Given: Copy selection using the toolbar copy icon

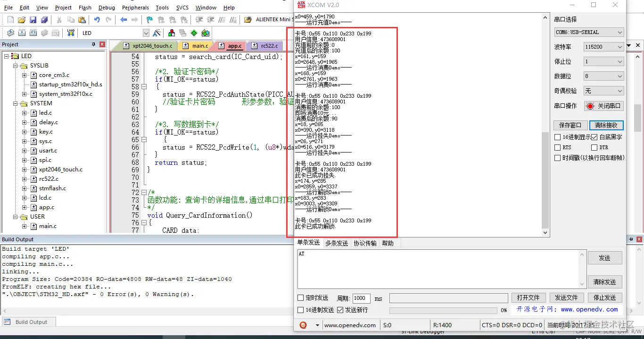Looking at the screenshot, I should click(71, 20).
